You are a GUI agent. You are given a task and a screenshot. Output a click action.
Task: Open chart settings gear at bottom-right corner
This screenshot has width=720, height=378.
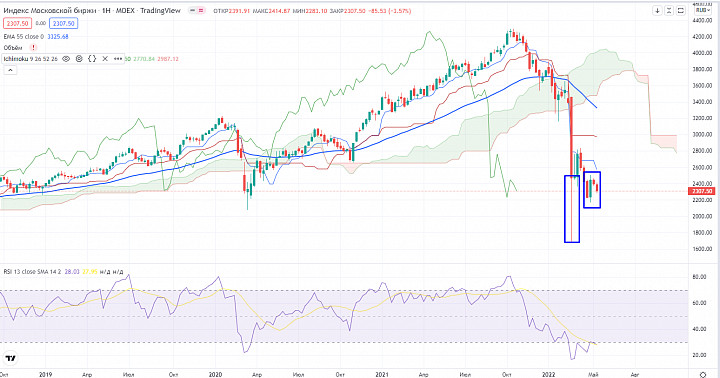(x=703, y=374)
